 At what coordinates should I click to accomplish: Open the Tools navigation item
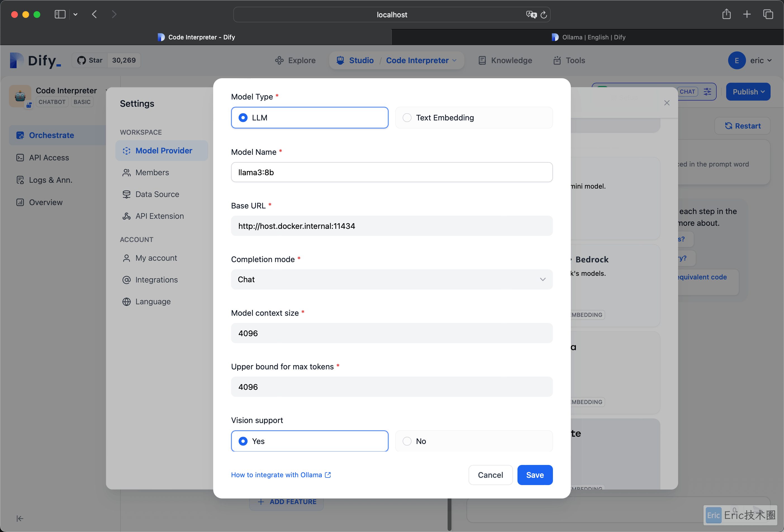(x=569, y=60)
